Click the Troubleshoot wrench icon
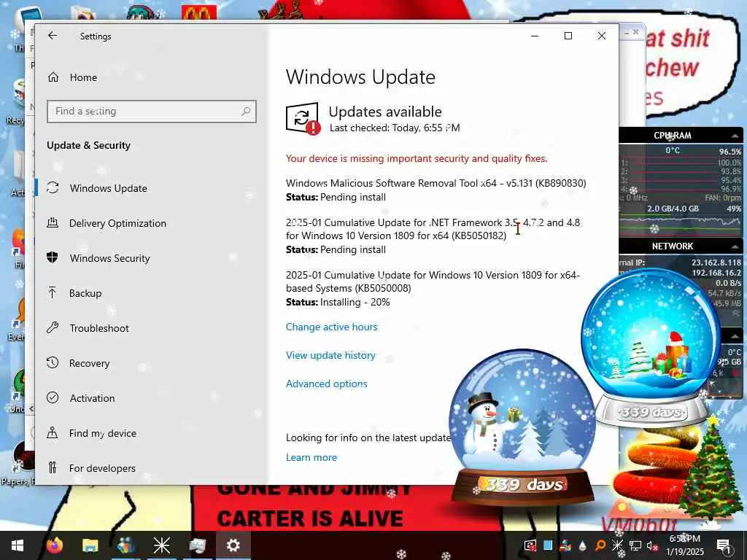747x560 pixels. pos(53,327)
